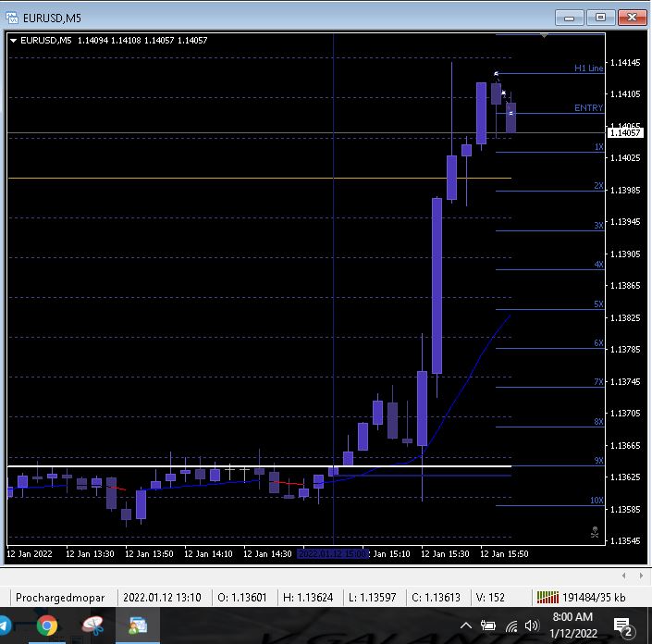Click the Prochargedmopar profile in status bar
The image size is (652, 644).
[x=60, y=598]
